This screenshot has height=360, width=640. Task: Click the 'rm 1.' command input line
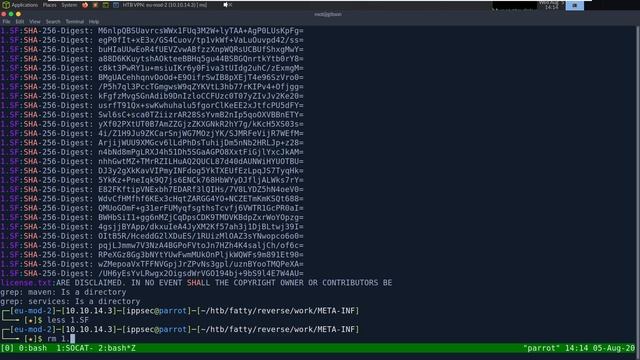point(61,339)
